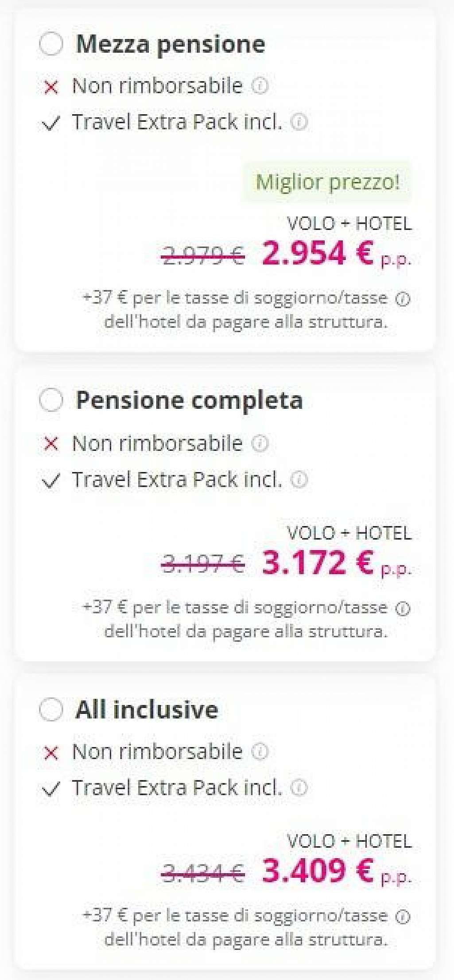
Task: Open info icon beside Mezza pensione Travel Extra Pack
Action: 299,122
